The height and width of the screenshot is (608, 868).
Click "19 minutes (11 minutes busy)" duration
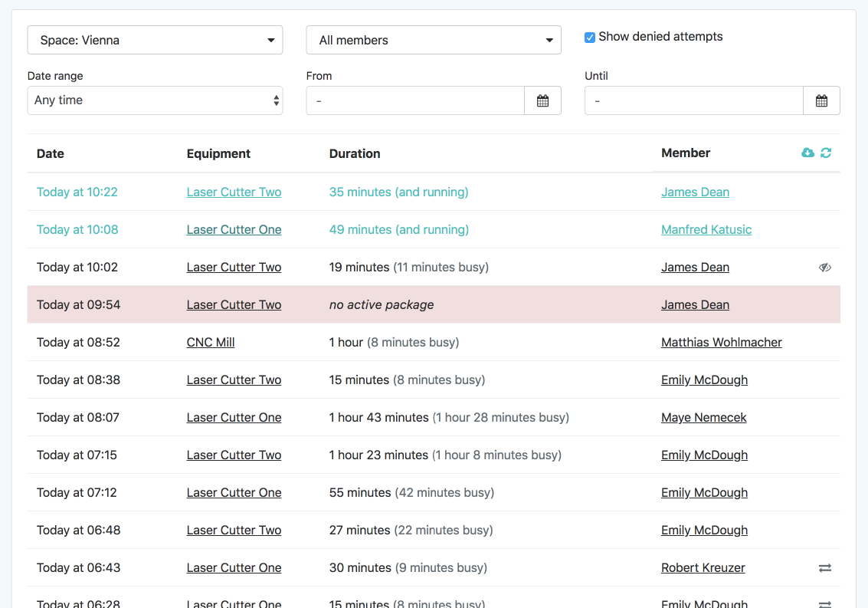click(x=408, y=267)
